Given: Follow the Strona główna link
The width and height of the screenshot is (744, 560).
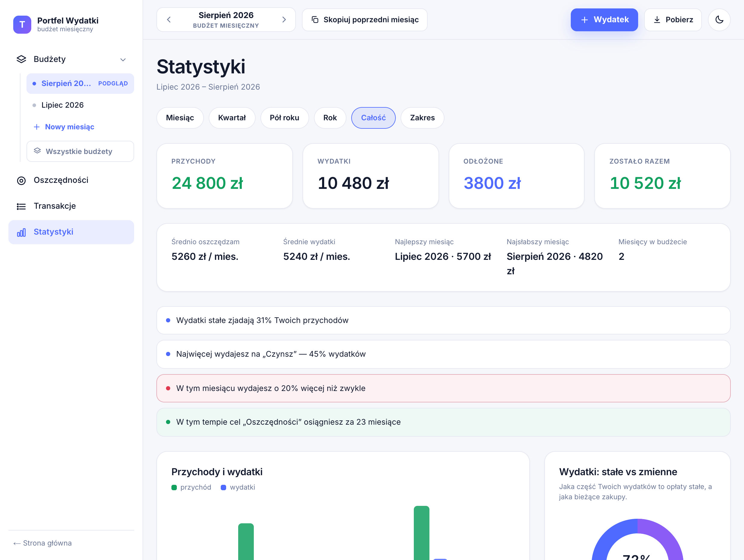Looking at the screenshot, I should [x=42, y=543].
